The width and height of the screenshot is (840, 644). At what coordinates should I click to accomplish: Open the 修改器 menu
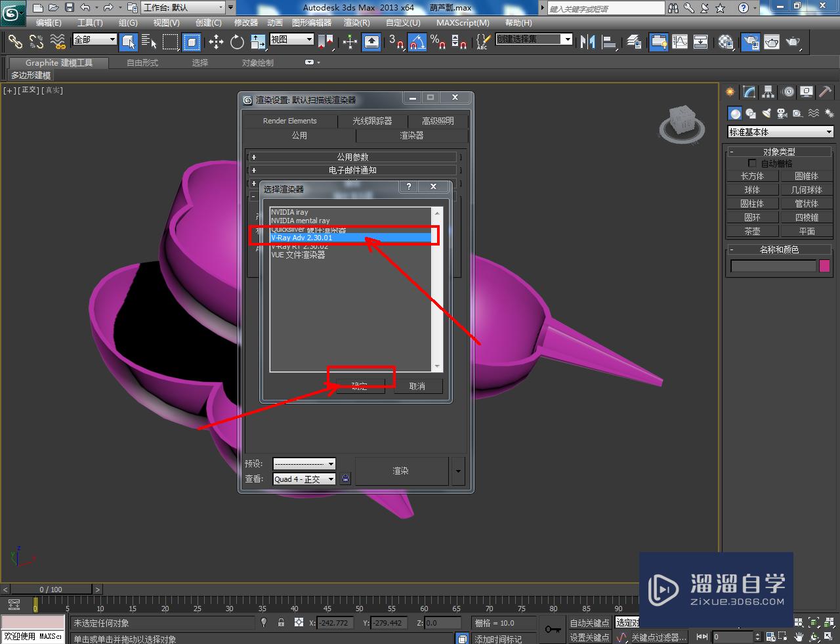pos(246,22)
